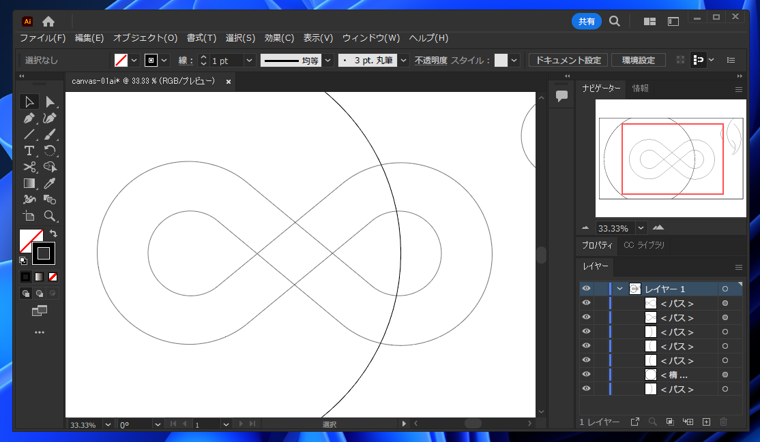Collapse レイヤー 1 tree arrow

click(x=619, y=289)
